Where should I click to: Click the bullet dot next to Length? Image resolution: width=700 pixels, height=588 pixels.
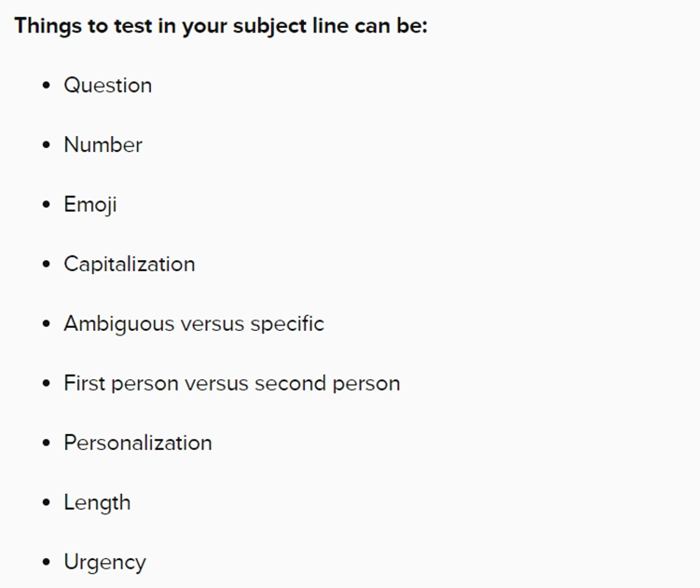pyautogui.click(x=46, y=502)
